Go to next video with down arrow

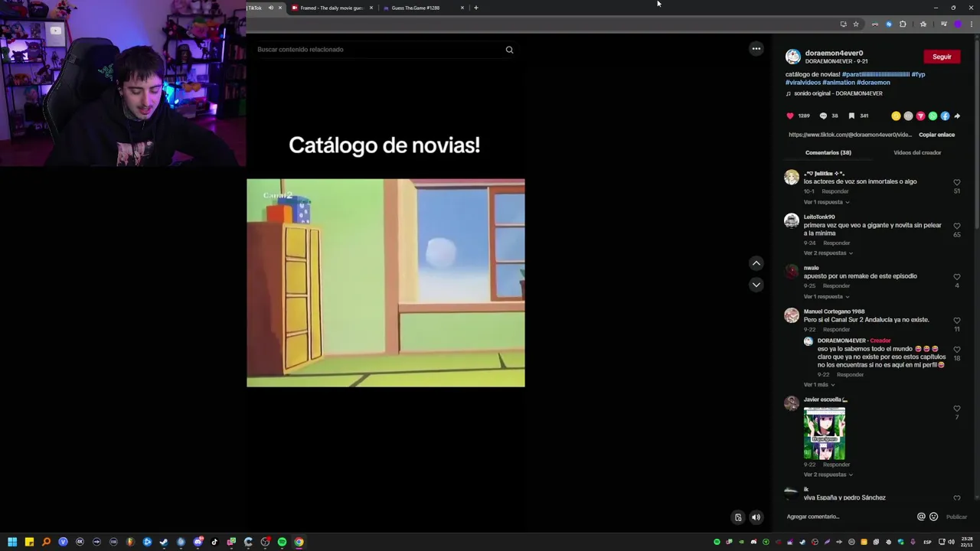coord(756,285)
